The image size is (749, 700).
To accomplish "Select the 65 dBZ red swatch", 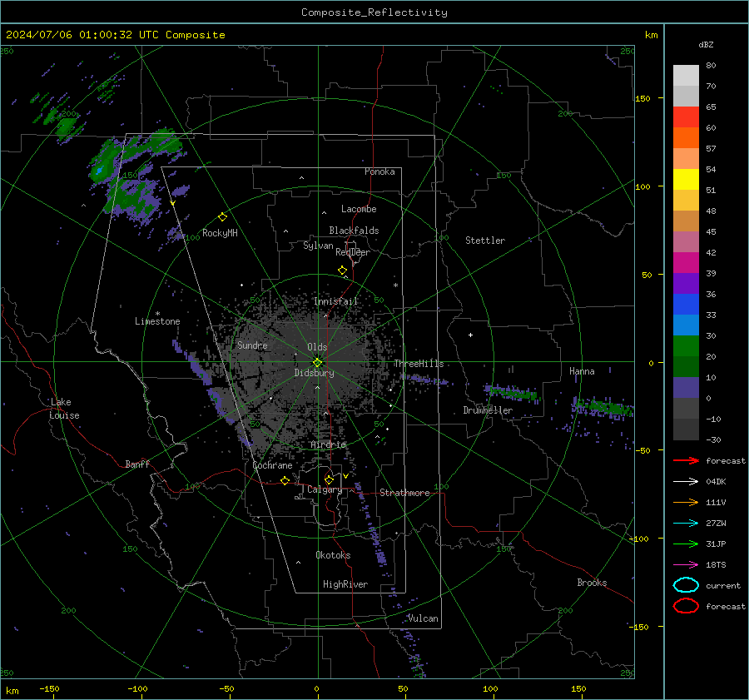I will click(686, 117).
